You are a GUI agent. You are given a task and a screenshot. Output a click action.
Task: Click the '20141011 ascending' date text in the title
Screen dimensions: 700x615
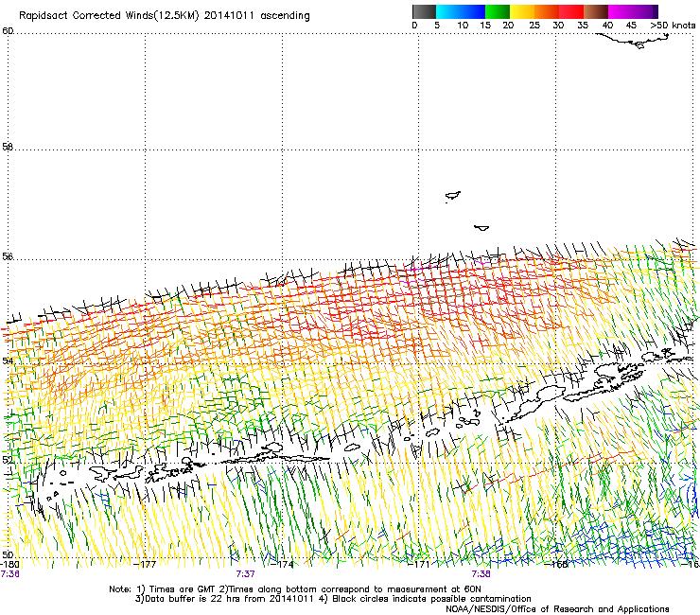pyautogui.click(x=257, y=16)
